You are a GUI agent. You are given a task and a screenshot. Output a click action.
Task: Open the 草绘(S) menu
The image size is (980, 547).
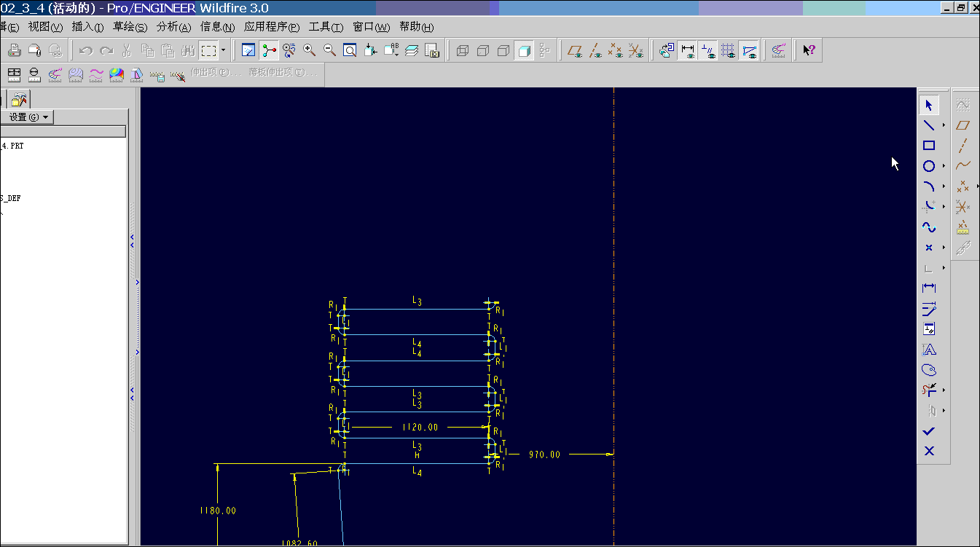click(130, 27)
